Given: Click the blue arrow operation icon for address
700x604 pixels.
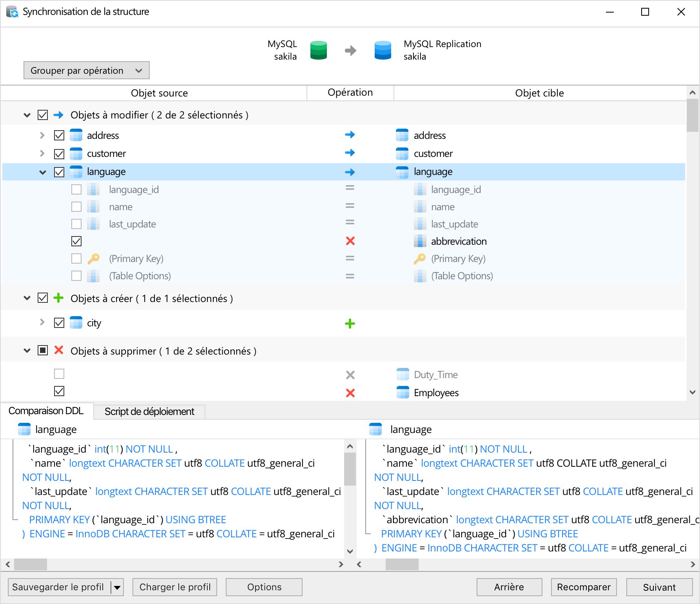Looking at the screenshot, I should [x=350, y=135].
